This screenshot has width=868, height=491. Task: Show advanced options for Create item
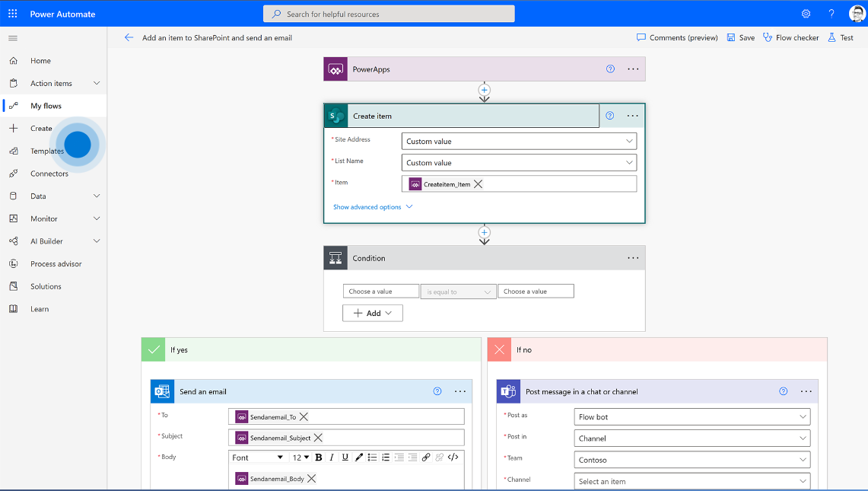[373, 207]
